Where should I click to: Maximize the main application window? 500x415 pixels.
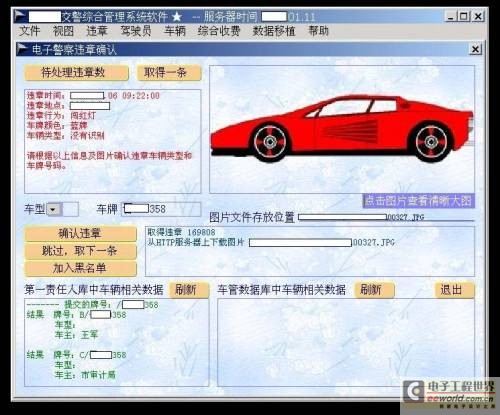(x=464, y=16)
